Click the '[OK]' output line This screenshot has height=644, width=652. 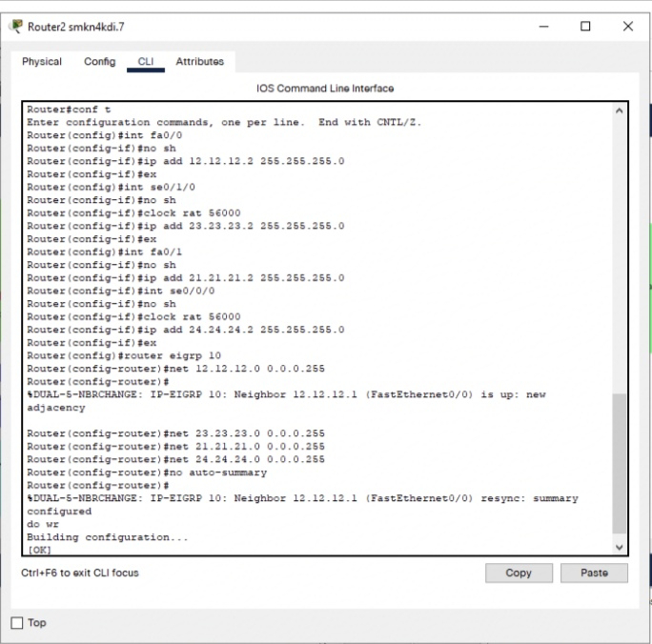click(39, 550)
